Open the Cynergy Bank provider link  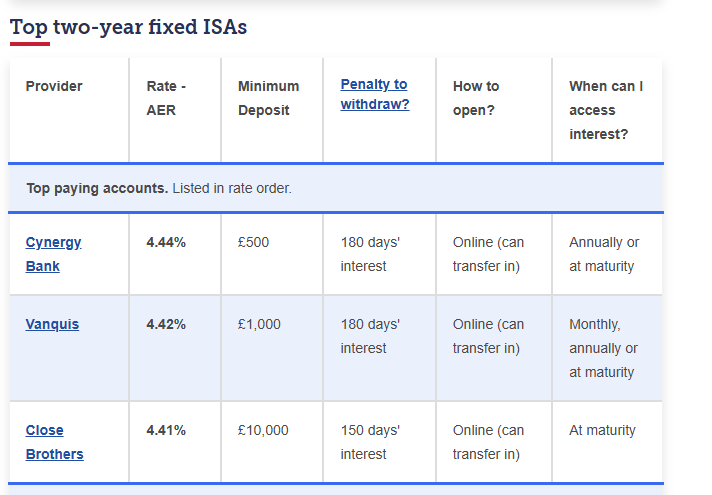(x=53, y=254)
